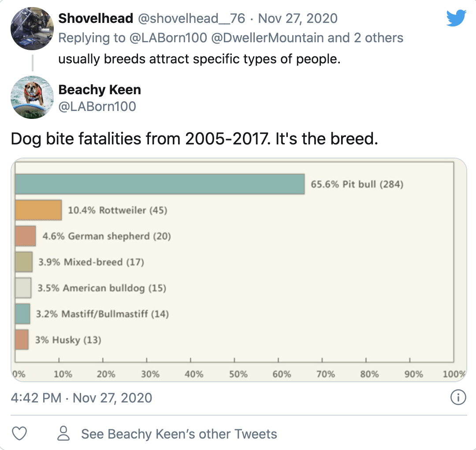Like the tweet with the heart icon
The height and width of the screenshot is (450, 476).
tap(19, 433)
